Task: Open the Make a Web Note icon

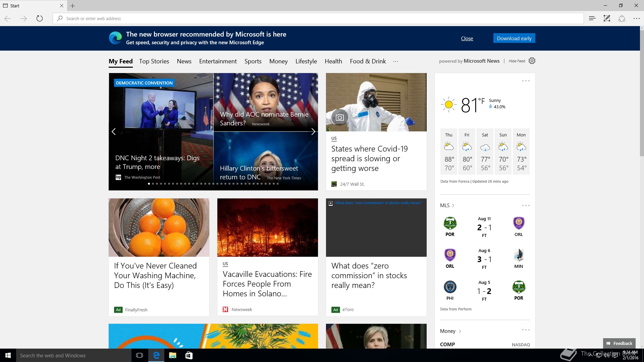Action: tap(607, 18)
